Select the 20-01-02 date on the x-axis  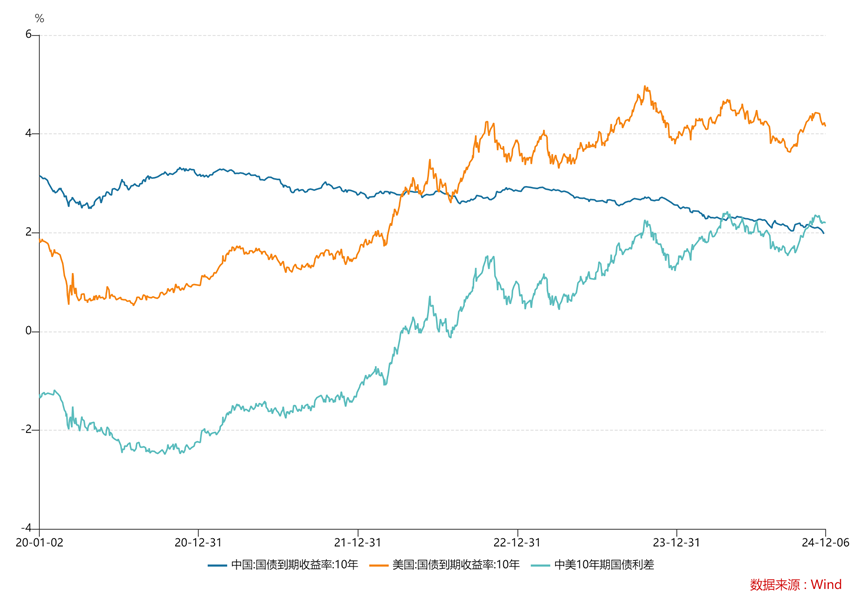click(x=39, y=542)
